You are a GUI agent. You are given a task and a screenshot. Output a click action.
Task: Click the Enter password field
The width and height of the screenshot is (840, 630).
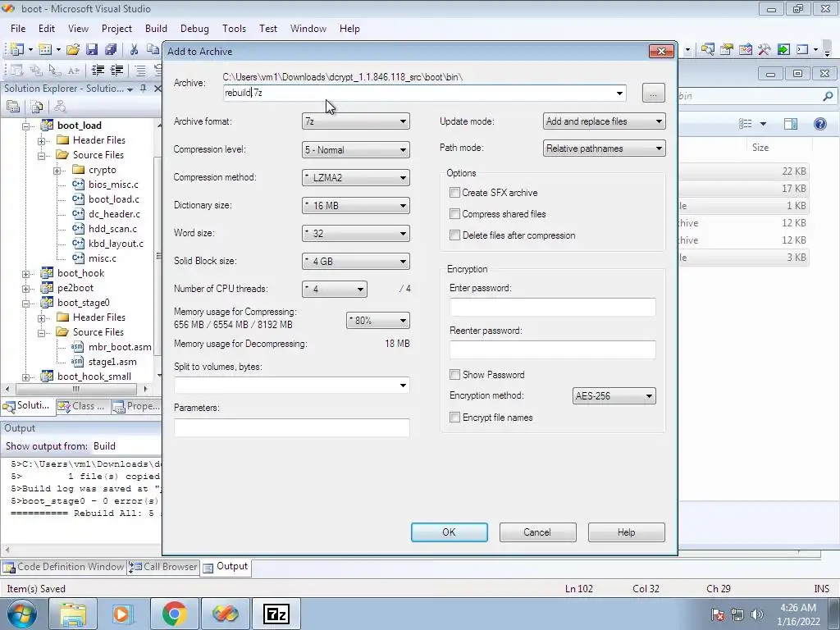pos(552,308)
